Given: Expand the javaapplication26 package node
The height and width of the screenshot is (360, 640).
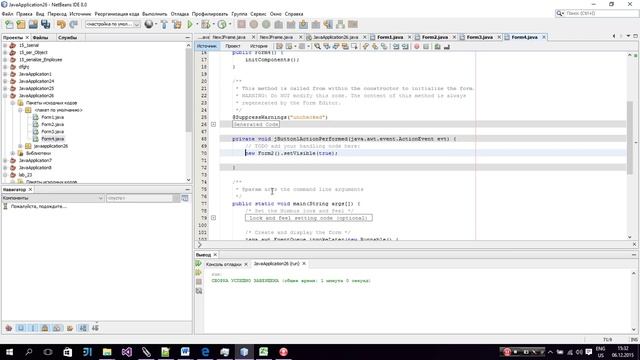Looking at the screenshot, I should (x=20, y=146).
